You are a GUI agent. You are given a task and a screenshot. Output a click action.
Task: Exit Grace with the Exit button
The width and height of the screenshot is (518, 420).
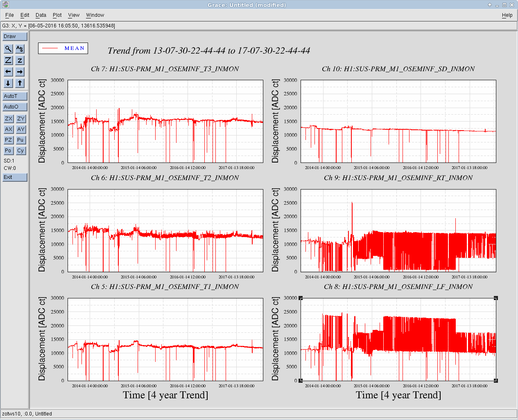pos(15,177)
